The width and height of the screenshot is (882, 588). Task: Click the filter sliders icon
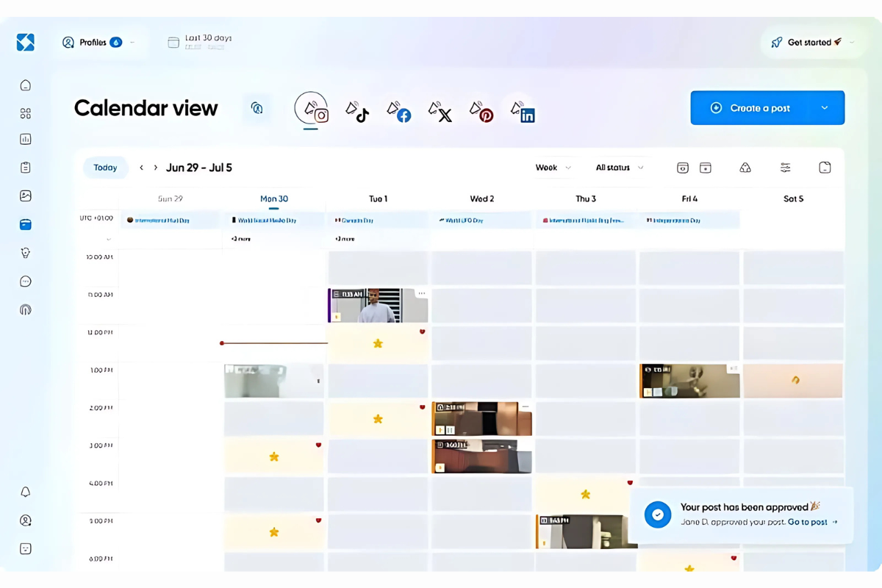click(x=785, y=168)
